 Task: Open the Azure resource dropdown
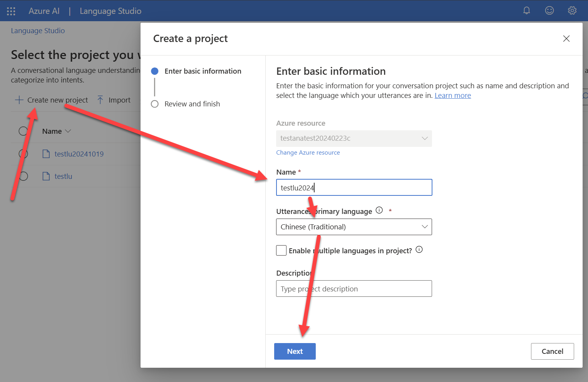[x=354, y=138]
